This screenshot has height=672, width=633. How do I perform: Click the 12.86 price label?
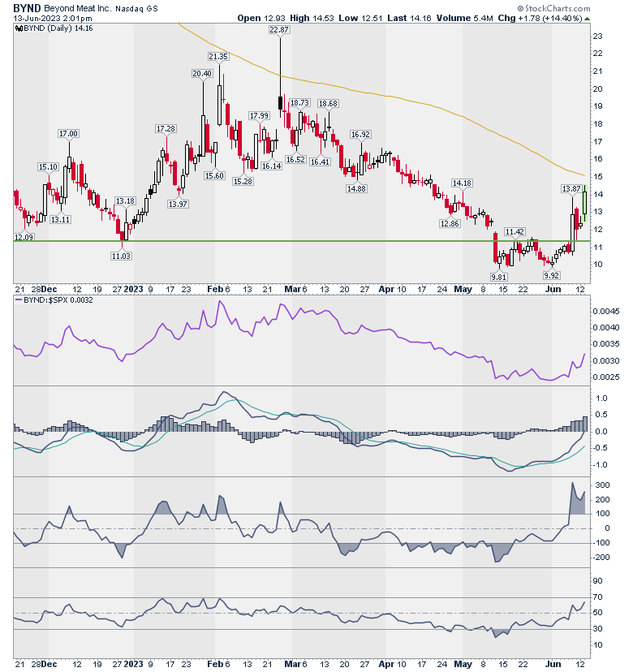click(x=450, y=223)
